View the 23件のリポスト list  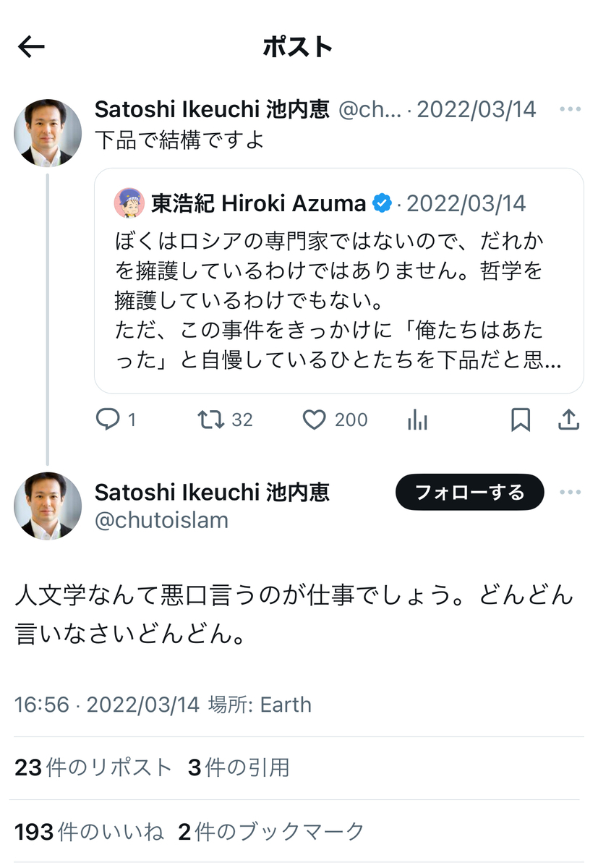[x=93, y=767]
